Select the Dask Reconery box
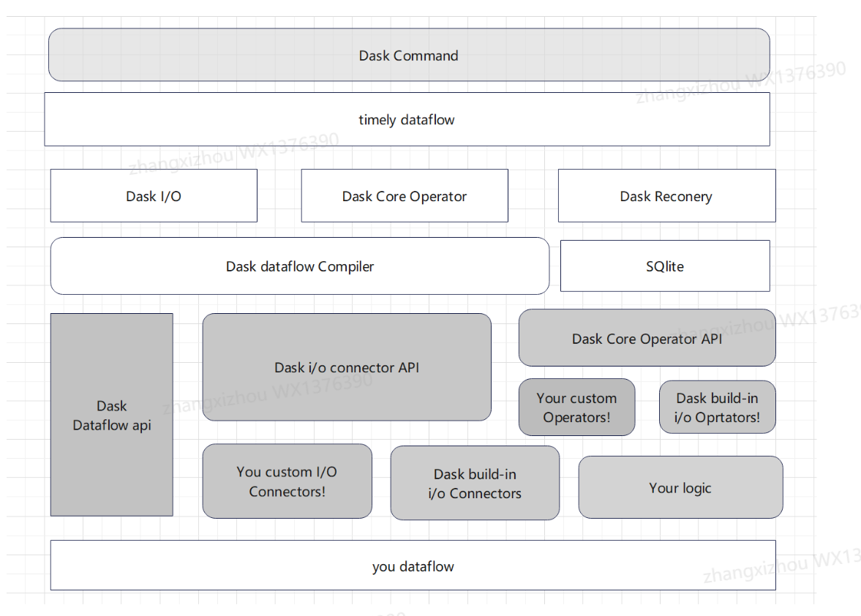The width and height of the screenshot is (861, 616). [x=666, y=196]
